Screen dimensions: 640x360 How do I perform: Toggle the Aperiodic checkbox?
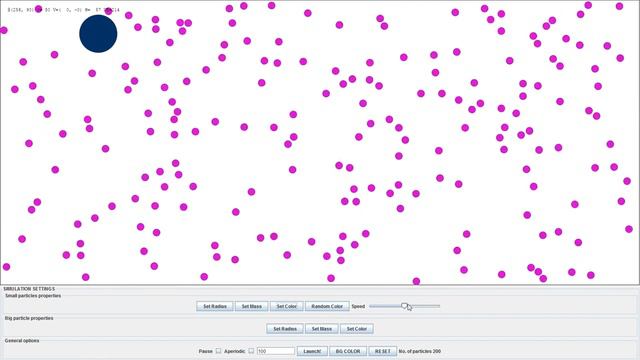[251, 351]
